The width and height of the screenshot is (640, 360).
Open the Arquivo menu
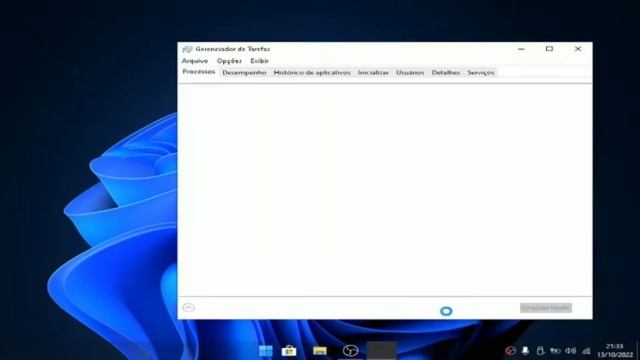[195, 61]
